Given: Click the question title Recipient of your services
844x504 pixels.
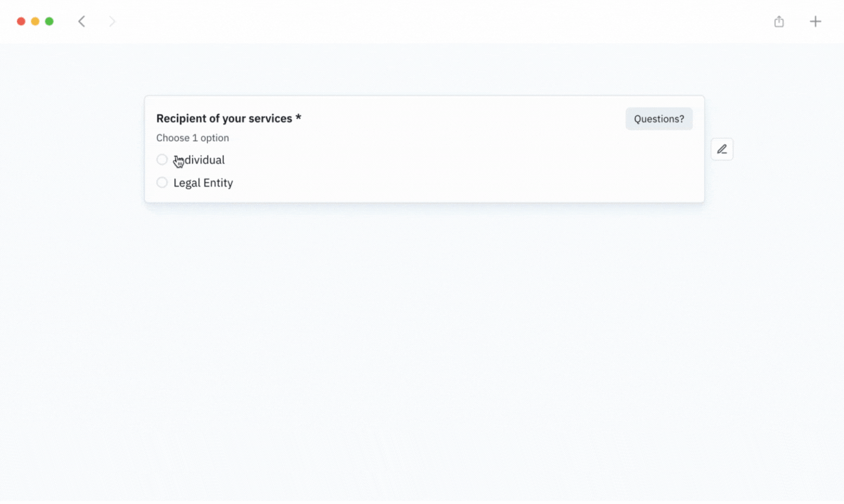Looking at the screenshot, I should [228, 118].
